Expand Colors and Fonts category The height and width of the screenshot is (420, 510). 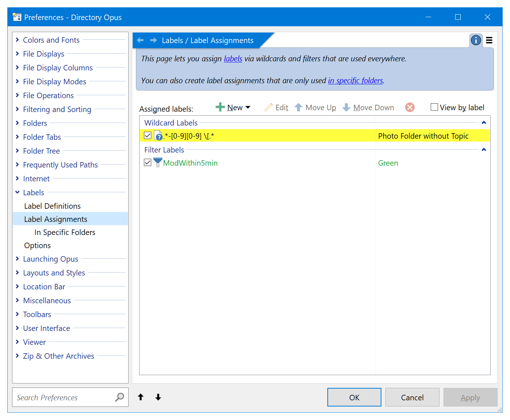click(17, 39)
